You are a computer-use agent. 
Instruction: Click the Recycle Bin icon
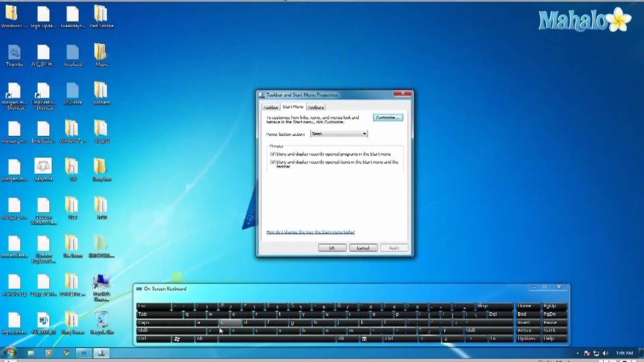click(x=102, y=323)
